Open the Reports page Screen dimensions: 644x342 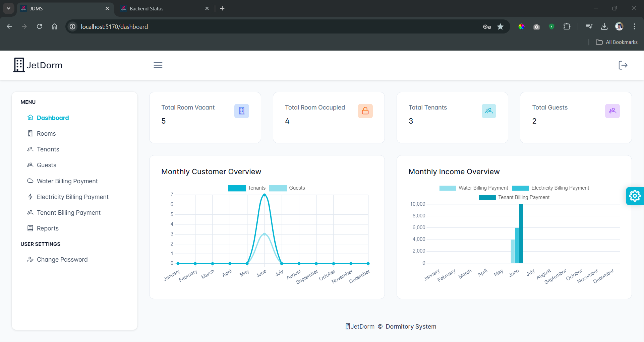pyautogui.click(x=48, y=228)
